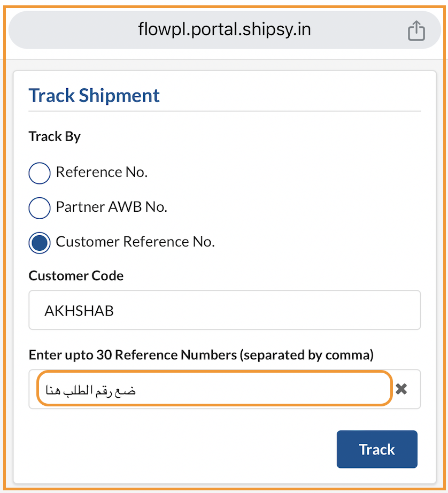Screen dimensions: 448x493
Task: Click the Track By label
Action: (x=55, y=136)
